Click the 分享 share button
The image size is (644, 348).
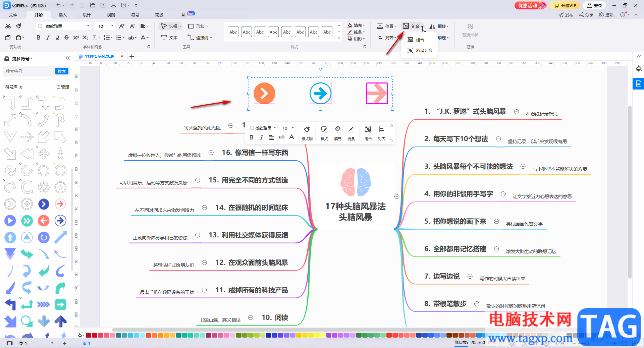[586, 15]
